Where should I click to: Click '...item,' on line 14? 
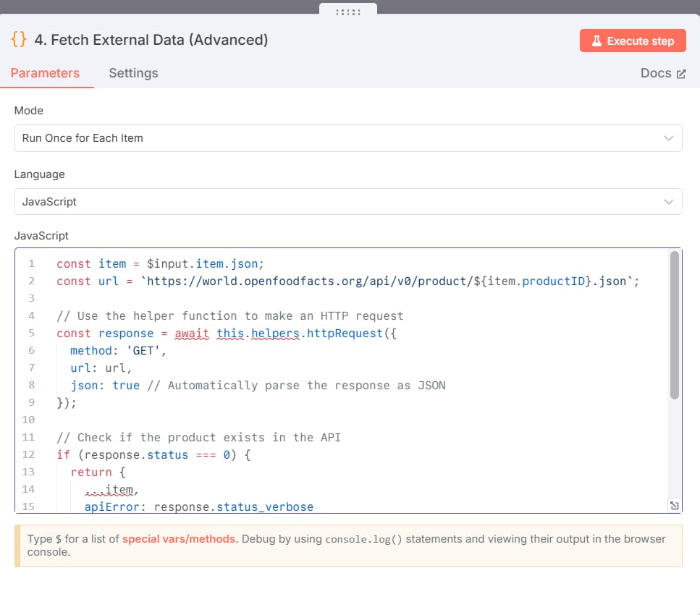(111, 490)
